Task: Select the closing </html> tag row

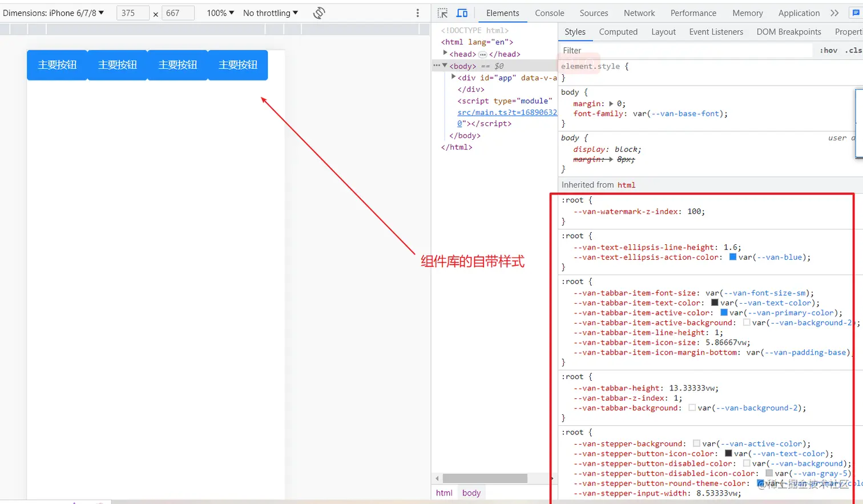Action: point(457,147)
